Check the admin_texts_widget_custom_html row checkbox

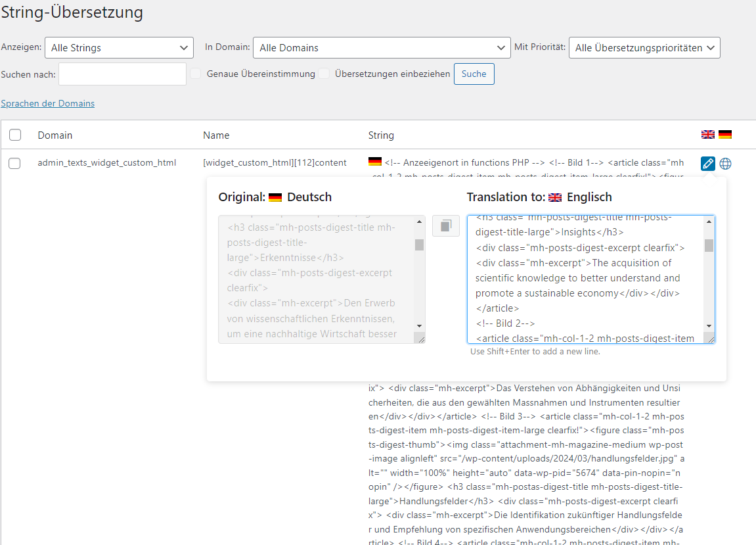14,164
